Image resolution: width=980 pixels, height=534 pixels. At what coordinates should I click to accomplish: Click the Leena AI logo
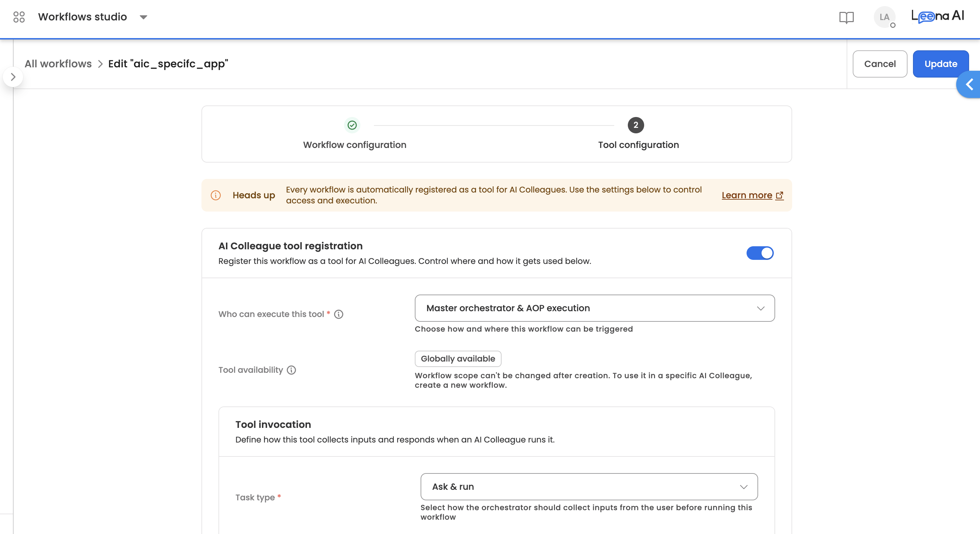click(x=937, y=16)
